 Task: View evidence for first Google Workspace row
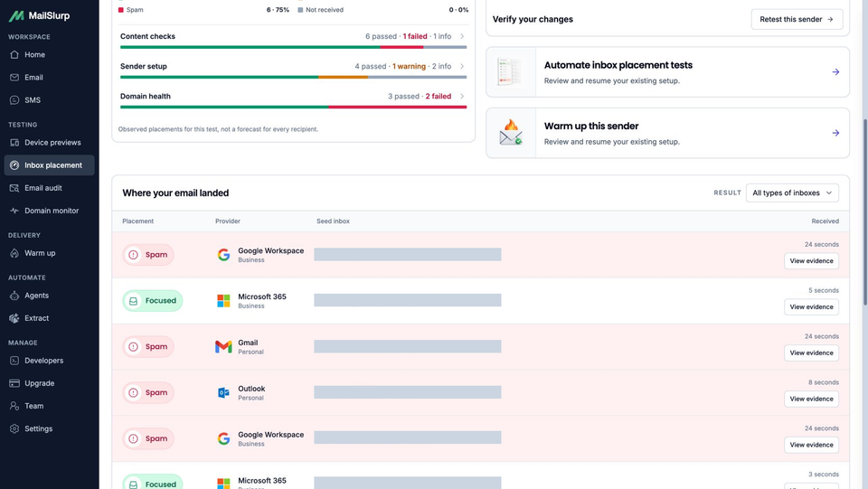click(x=811, y=261)
